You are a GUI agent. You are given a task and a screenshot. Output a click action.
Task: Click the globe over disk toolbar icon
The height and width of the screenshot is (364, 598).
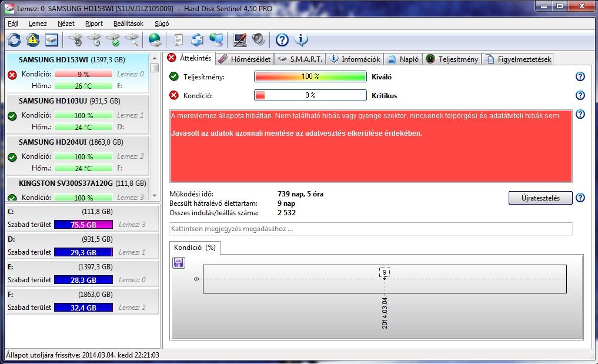point(155,39)
